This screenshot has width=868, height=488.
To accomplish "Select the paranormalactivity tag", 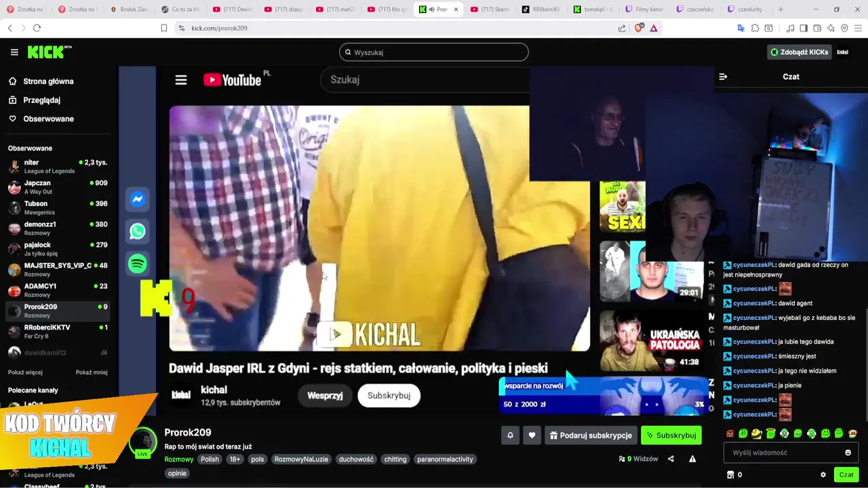I will tap(445, 460).
